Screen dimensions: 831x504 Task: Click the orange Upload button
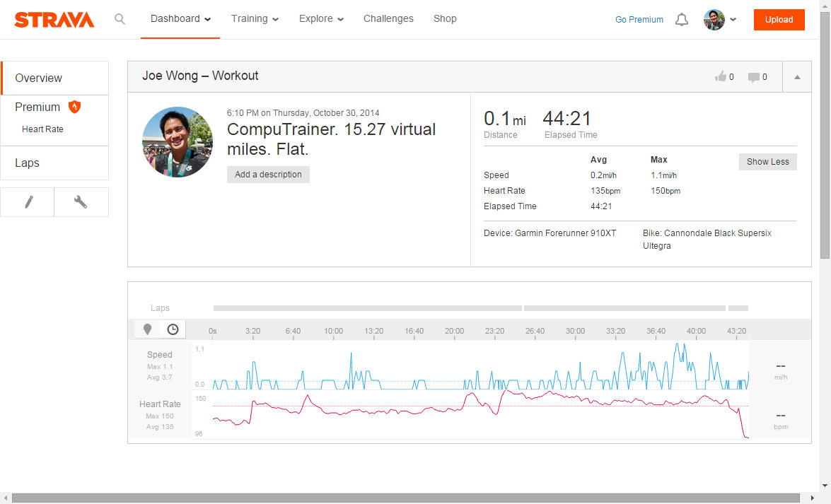(779, 20)
